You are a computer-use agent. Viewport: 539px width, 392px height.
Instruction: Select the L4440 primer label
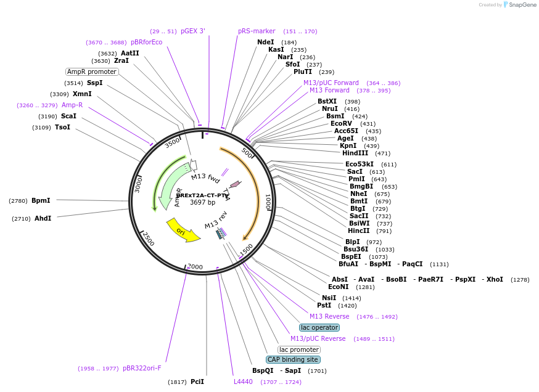(244, 382)
